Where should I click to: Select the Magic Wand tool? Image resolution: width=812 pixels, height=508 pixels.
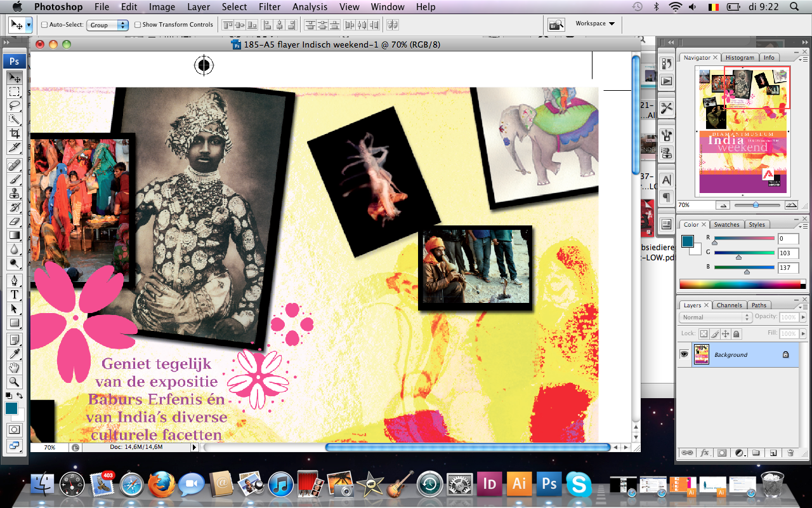(14, 120)
